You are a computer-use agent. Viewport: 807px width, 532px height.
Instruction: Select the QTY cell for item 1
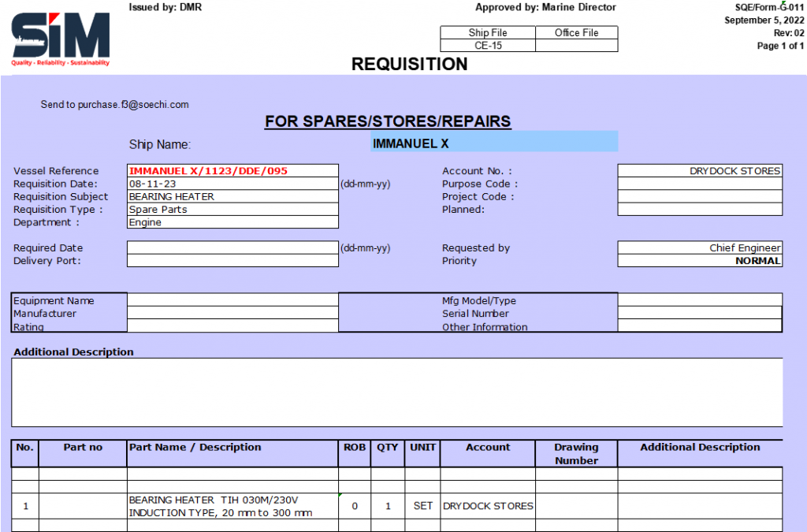pyautogui.click(x=388, y=506)
